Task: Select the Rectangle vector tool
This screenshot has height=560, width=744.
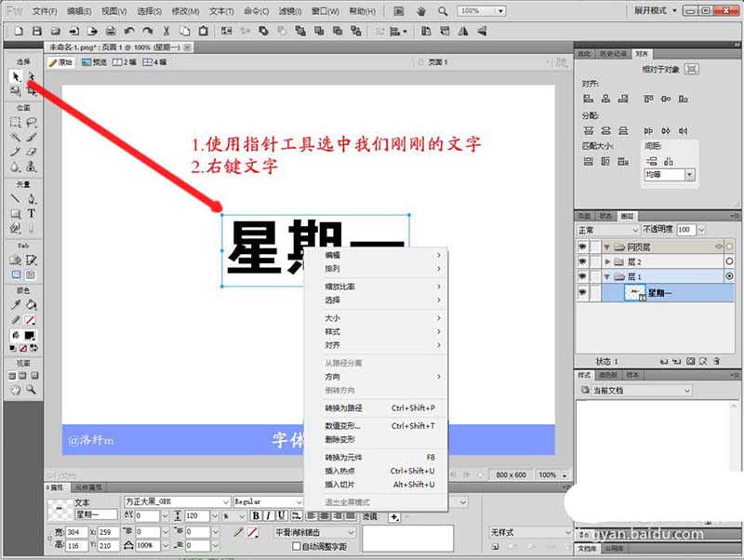Action: 16,214
